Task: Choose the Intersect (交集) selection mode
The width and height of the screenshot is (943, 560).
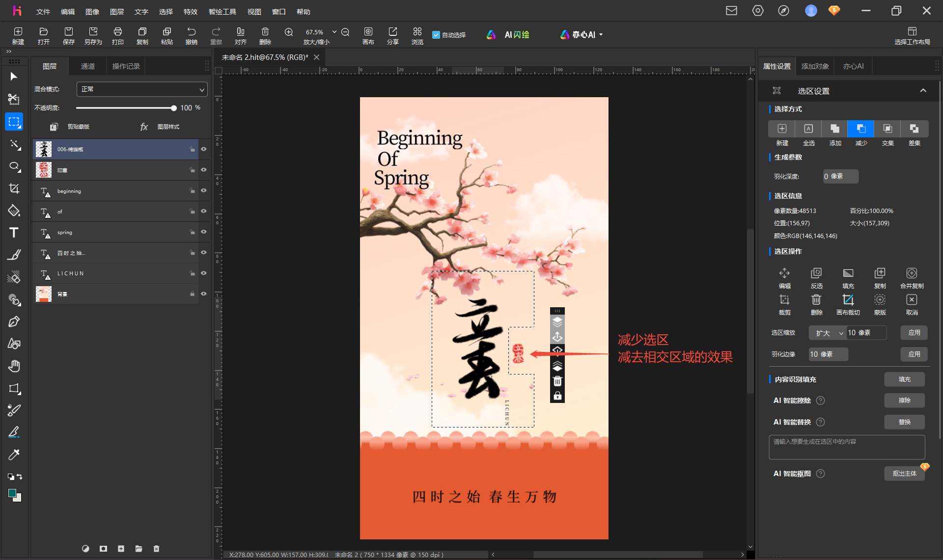Action: tap(888, 129)
